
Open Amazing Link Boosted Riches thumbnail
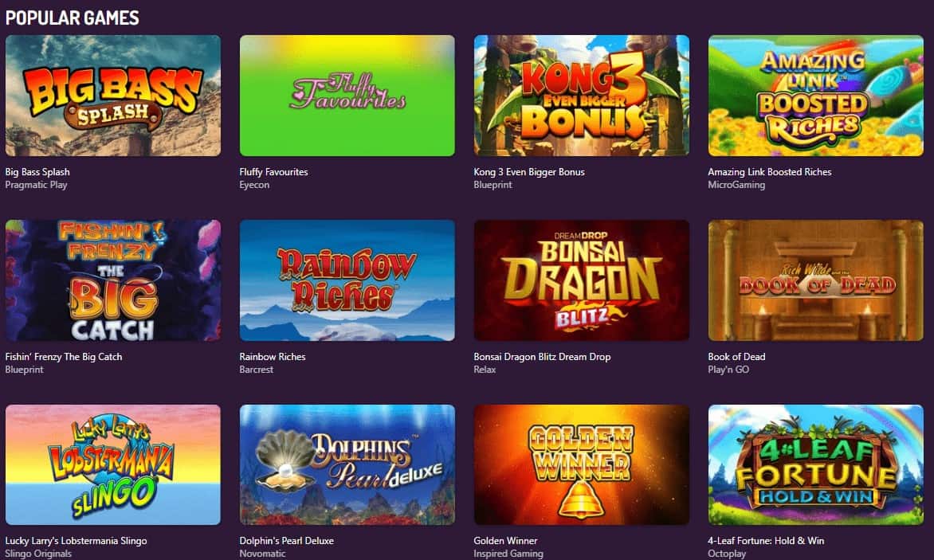pyautogui.click(x=815, y=96)
